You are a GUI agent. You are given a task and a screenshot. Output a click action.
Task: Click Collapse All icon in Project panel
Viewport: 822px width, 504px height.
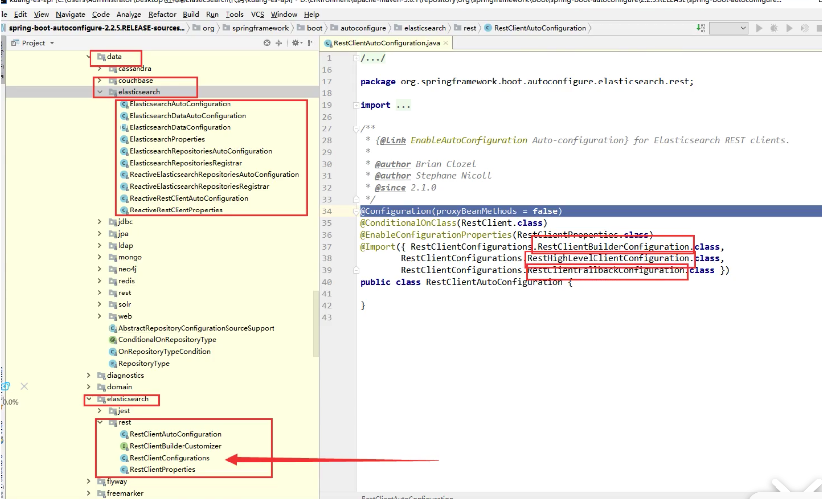[279, 43]
